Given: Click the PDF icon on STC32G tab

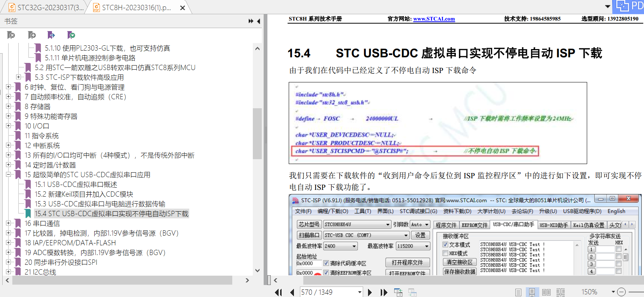Looking at the screenshot, I should coord(12,7).
